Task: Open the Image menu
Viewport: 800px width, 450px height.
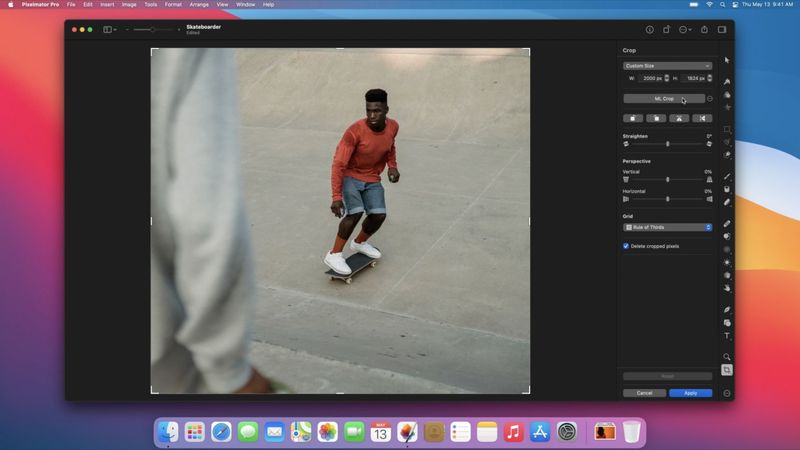Action: click(x=129, y=5)
